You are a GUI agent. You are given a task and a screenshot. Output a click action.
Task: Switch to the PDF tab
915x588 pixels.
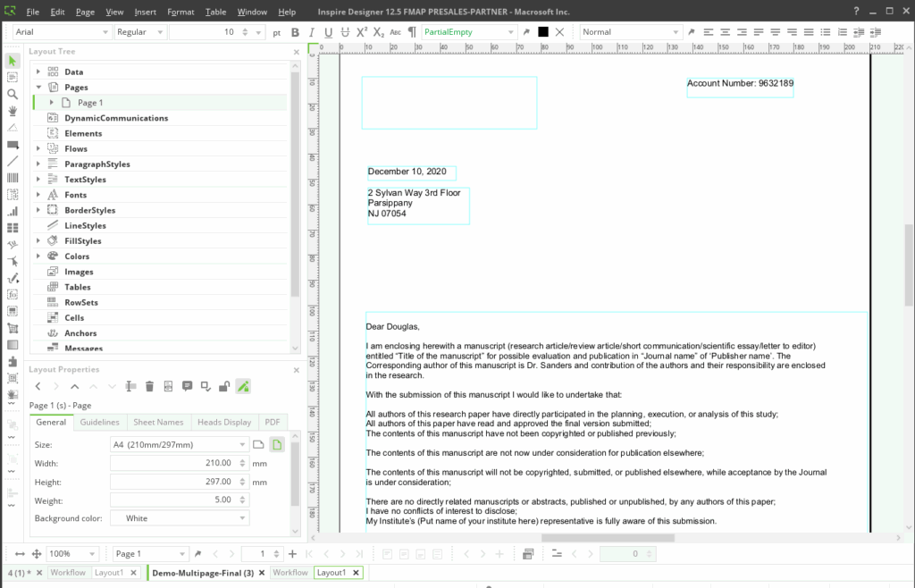click(273, 423)
